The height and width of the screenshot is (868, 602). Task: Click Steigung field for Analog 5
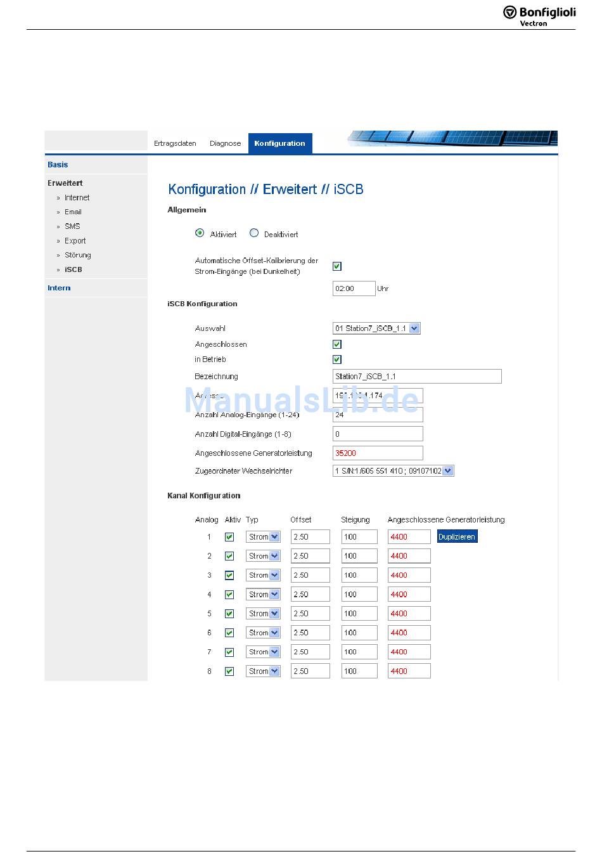click(359, 614)
